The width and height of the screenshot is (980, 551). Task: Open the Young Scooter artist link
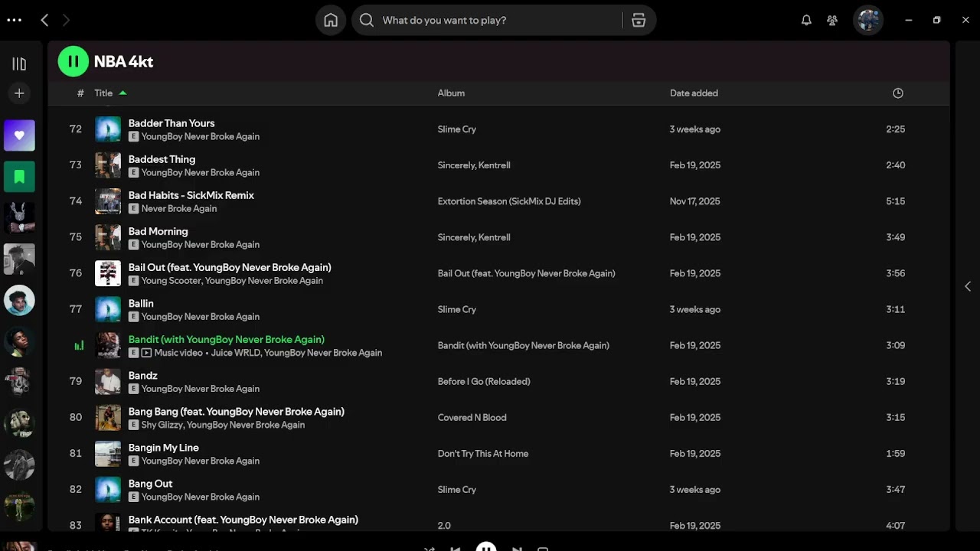point(171,281)
